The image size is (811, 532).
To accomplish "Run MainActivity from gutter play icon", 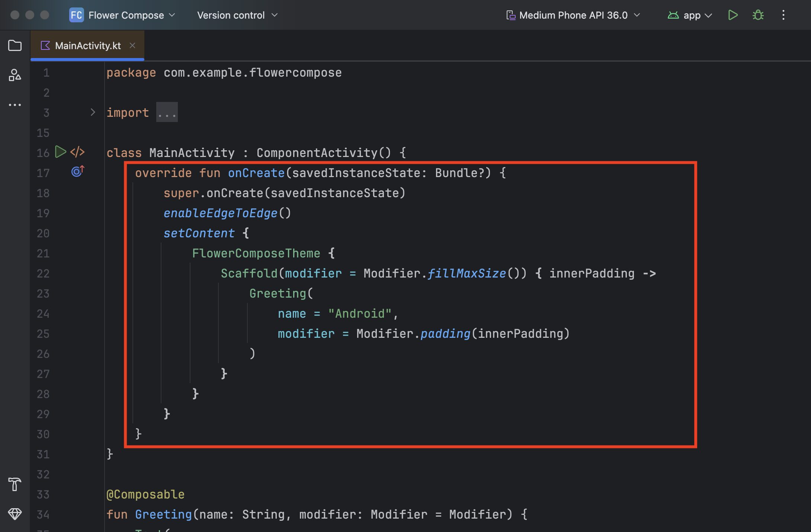I will [x=60, y=152].
